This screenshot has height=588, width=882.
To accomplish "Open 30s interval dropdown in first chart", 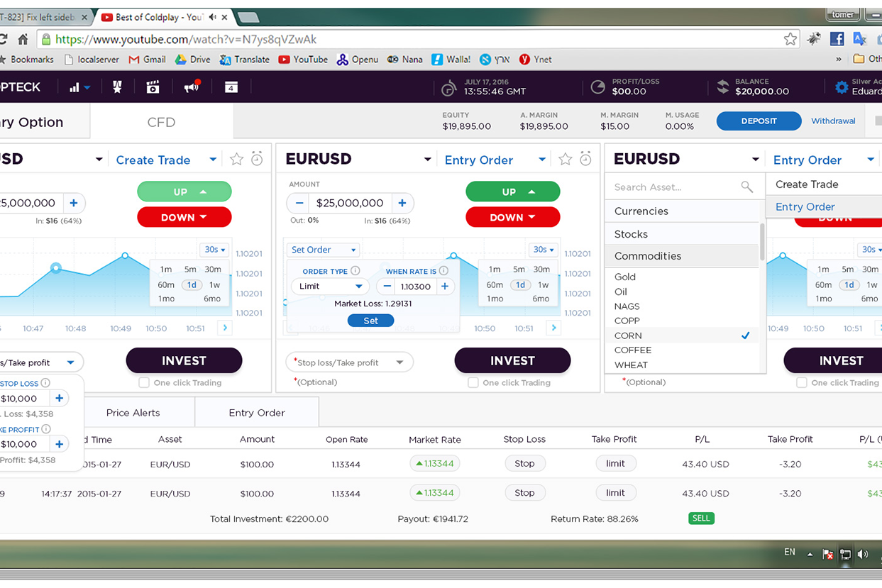I will pyautogui.click(x=214, y=250).
